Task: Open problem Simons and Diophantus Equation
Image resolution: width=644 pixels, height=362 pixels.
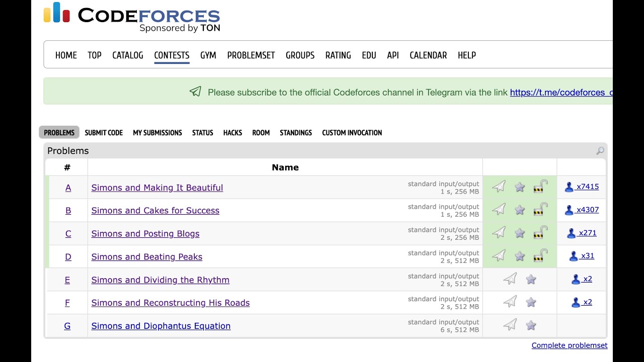Action: (161, 326)
